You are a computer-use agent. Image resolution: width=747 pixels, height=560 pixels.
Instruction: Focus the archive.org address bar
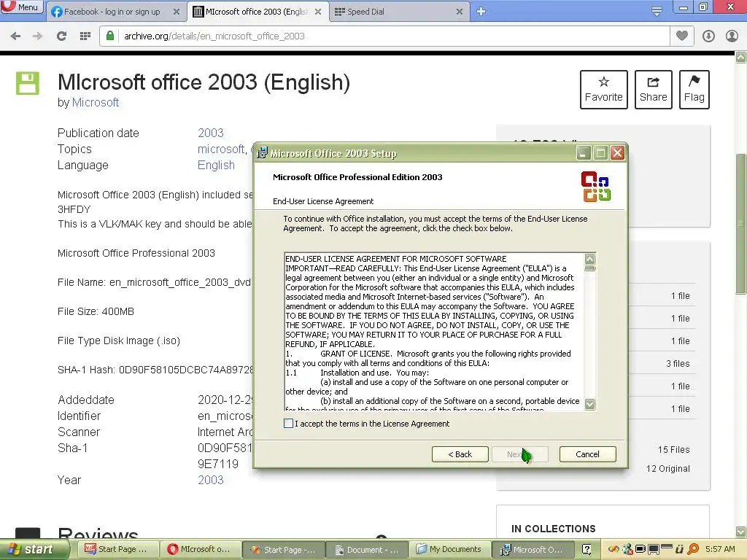[x=384, y=36]
